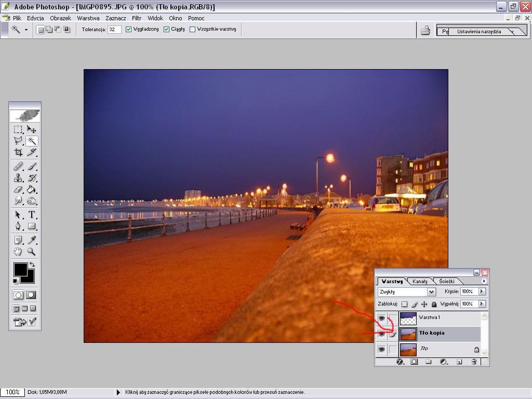Screen dimensions: 532x399
Task: Delete layer trash icon
Action: 474,362
